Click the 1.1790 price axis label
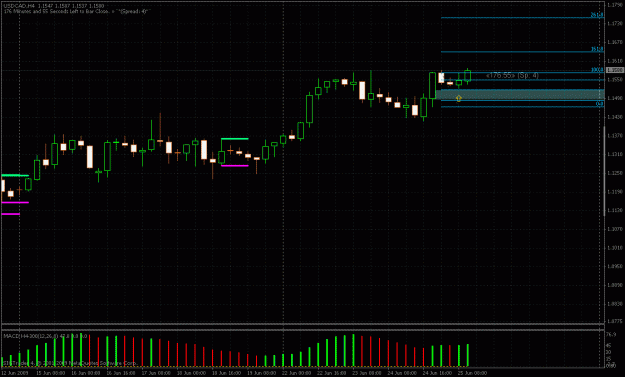This screenshot has width=625, height=377. coord(615,5)
